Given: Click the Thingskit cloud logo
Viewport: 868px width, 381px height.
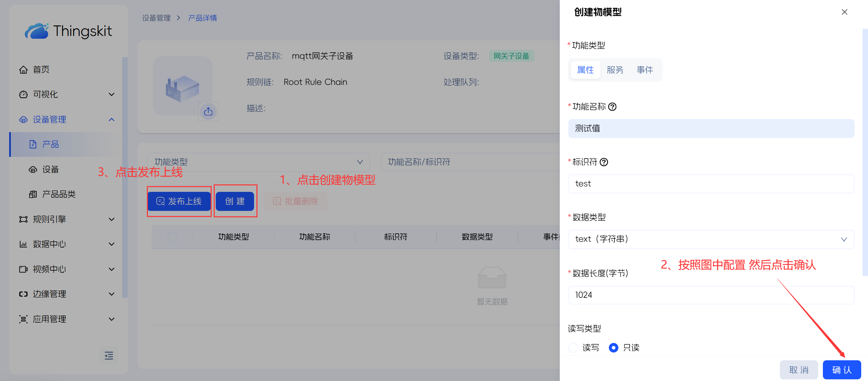Looking at the screenshot, I should [36, 31].
